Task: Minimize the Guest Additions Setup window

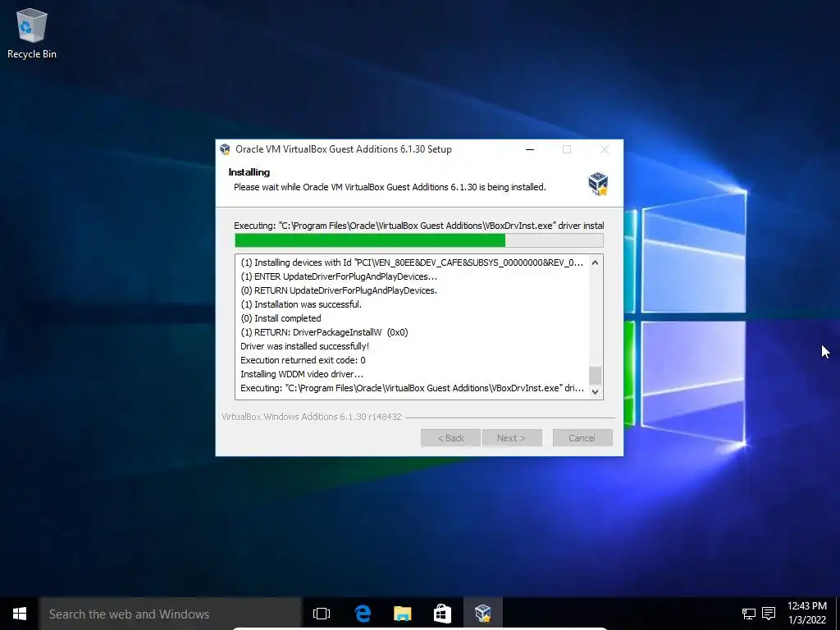Action: pos(530,149)
